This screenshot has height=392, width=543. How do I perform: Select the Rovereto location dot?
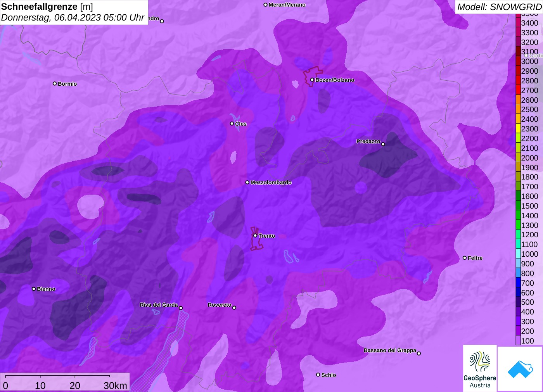[234, 308]
